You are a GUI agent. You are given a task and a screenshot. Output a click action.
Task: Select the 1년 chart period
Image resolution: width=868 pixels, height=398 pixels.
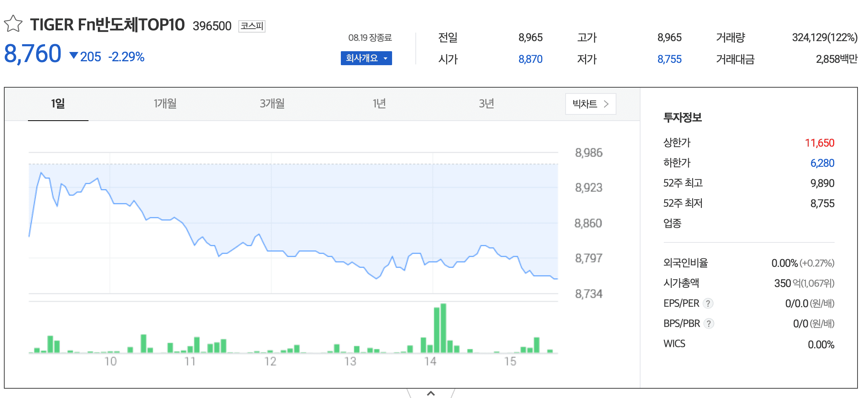click(379, 104)
